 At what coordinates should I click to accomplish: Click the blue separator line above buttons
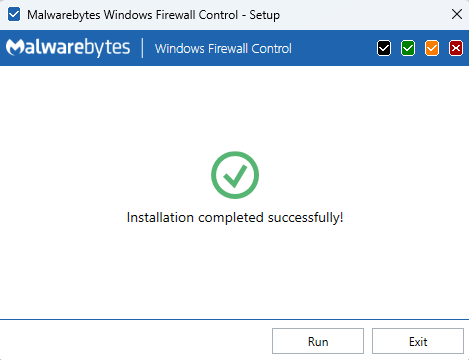(234, 319)
